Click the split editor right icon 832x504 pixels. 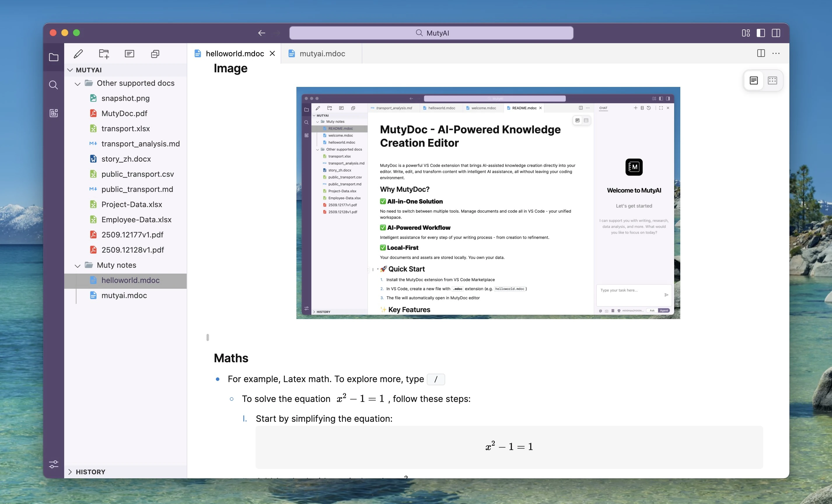[761, 53]
